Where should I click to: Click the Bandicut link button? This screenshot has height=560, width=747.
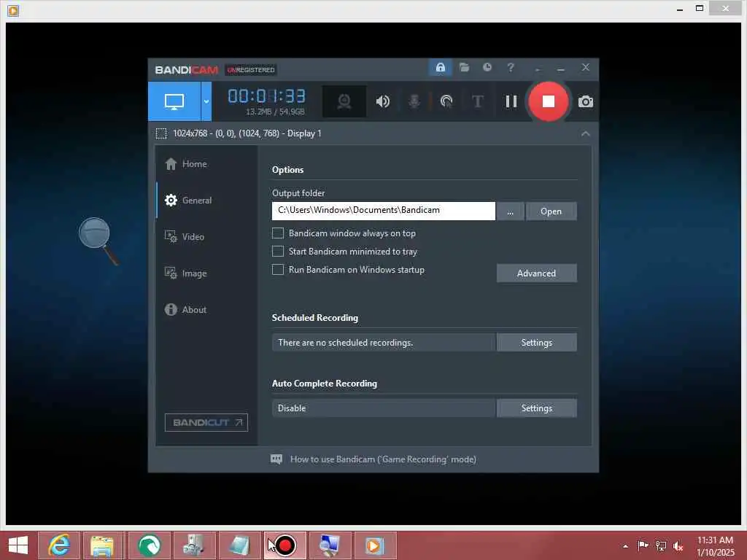(x=206, y=422)
